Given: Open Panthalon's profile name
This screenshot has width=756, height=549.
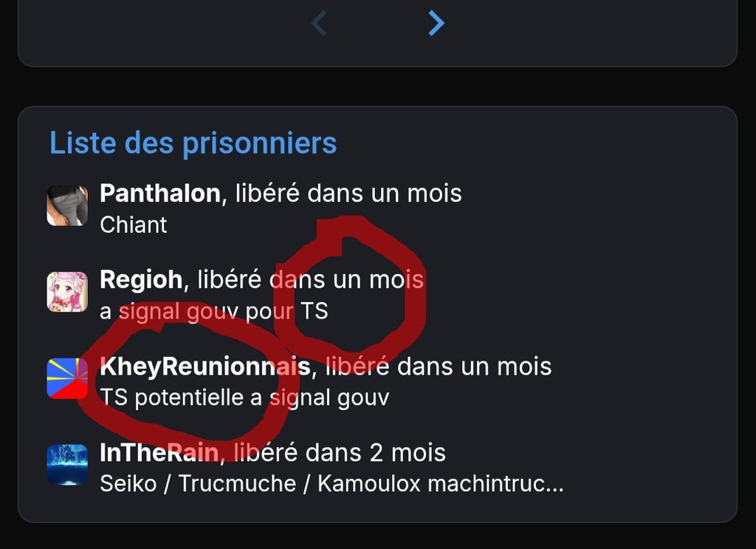Looking at the screenshot, I should (x=160, y=194).
